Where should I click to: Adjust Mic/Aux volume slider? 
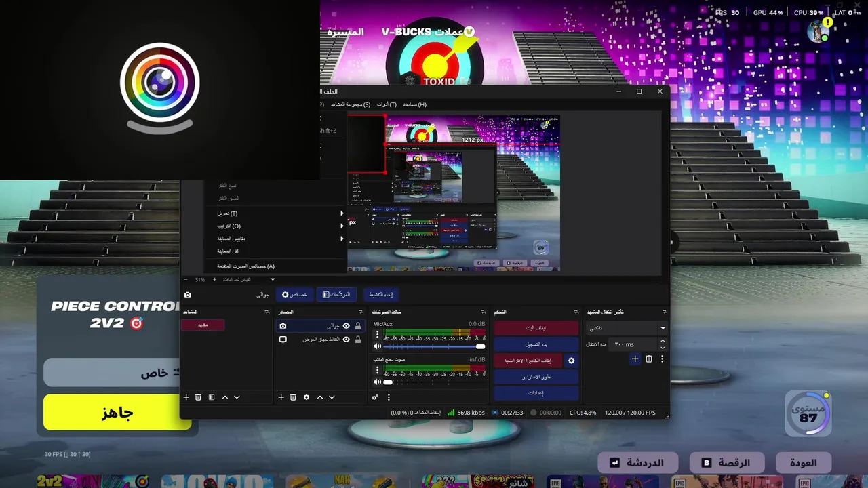[434, 346]
